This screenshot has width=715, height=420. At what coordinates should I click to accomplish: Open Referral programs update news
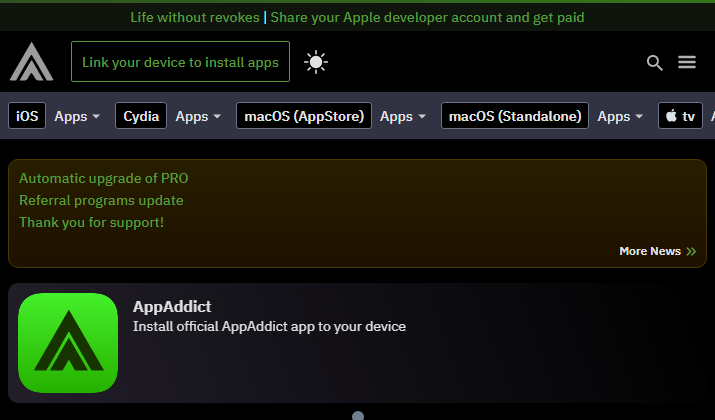(101, 200)
